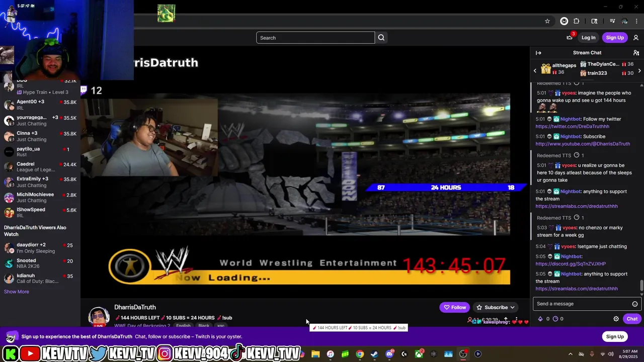Open Logitech G Hub from taskbar
The height and width of the screenshot is (362, 644).
pyautogui.click(x=404, y=354)
